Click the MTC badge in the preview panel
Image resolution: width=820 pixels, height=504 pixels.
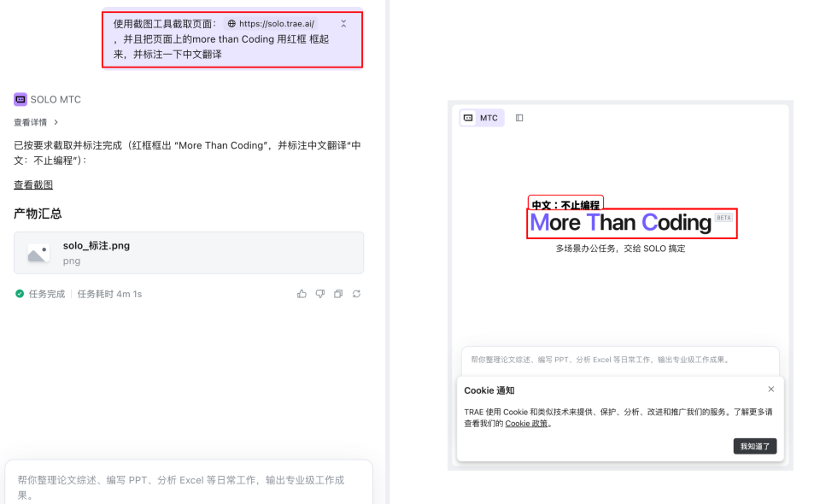coord(481,118)
